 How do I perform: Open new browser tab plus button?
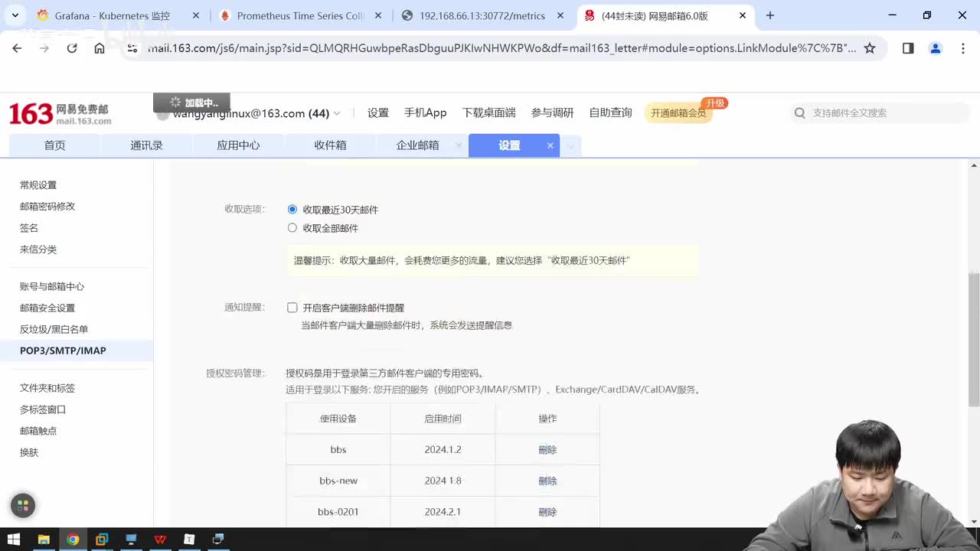pos(770,15)
